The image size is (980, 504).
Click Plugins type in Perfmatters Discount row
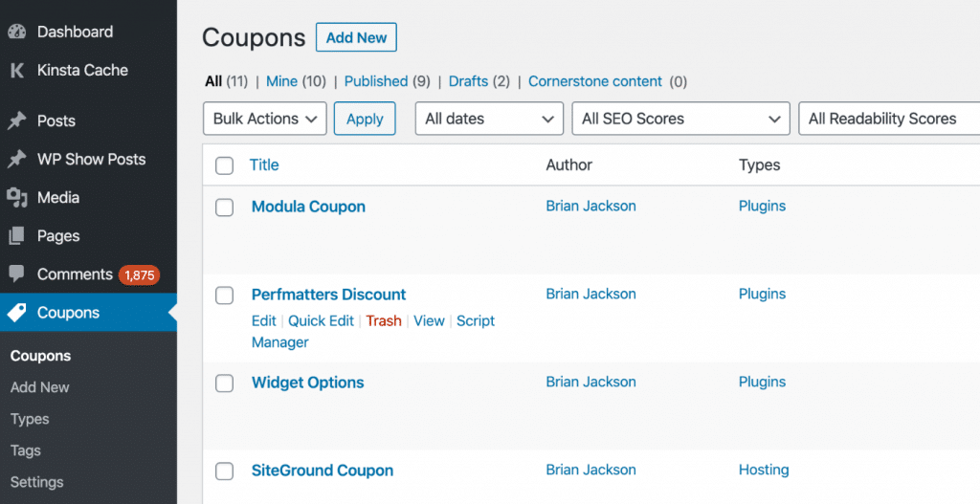point(763,295)
